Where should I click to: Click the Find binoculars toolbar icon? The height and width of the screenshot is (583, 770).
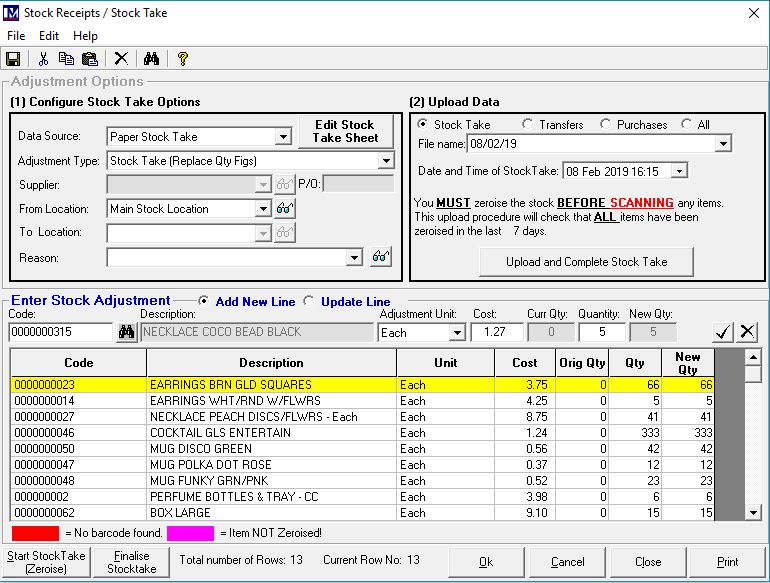151,59
